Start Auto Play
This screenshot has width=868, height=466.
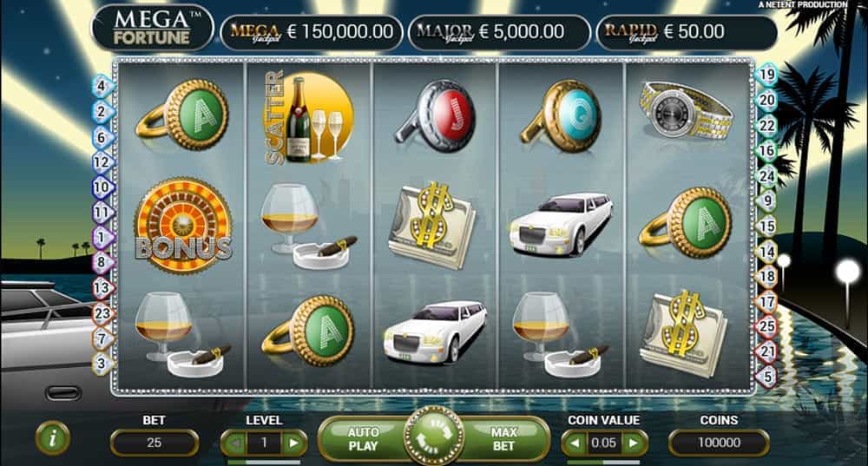(363, 439)
